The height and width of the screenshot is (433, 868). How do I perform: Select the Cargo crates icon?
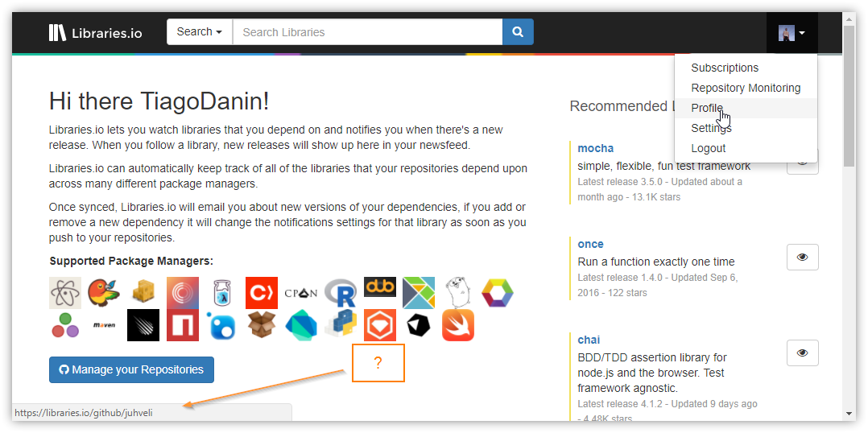143,292
